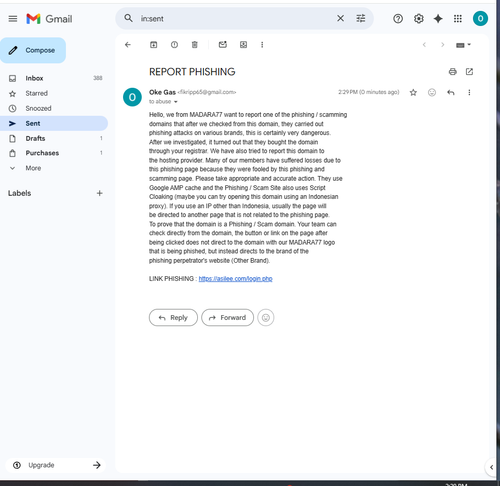
Task: Reply using the header arrow icon
Action: (451, 92)
